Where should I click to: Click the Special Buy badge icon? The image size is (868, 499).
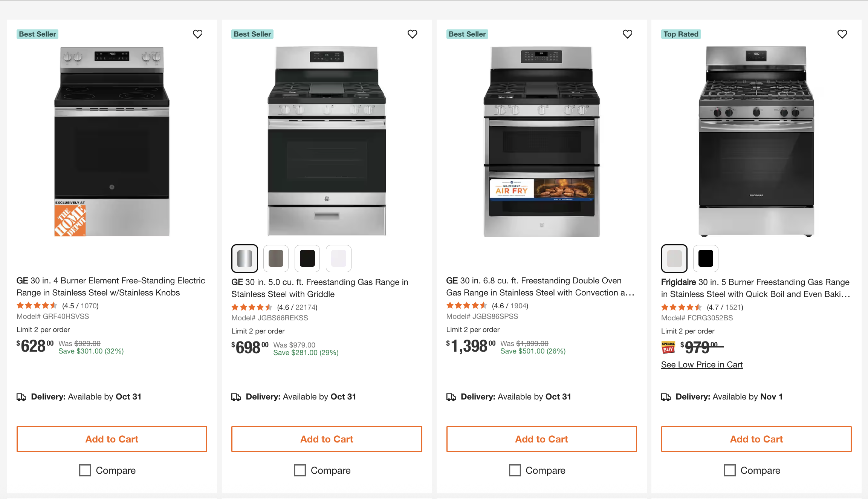point(668,347)
